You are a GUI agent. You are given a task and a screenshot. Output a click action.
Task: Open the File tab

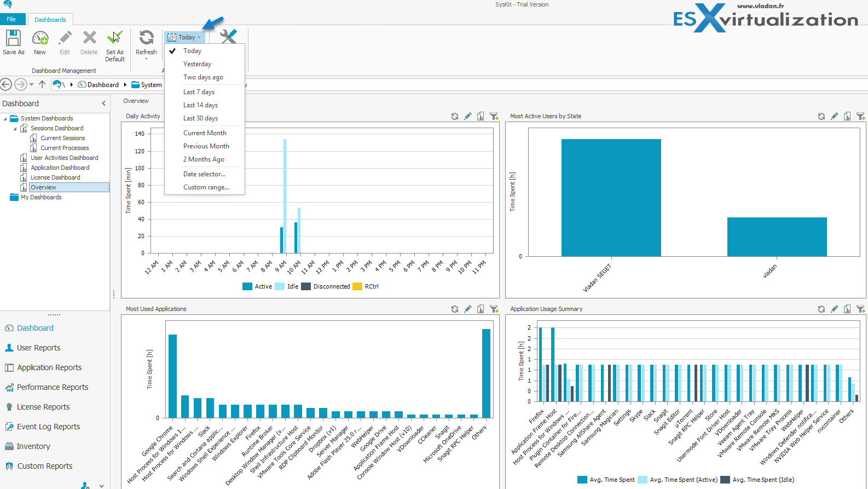pyautogui.click(x=11, y=19)
